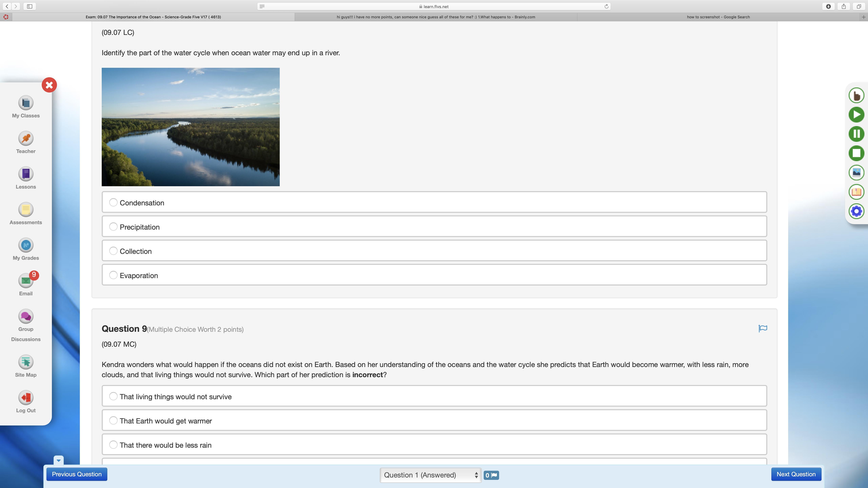Viewport: 868px width, 488px height.
Task: Close the sidebar with red X
Action: pyautogui.click(x=49, y=85)
